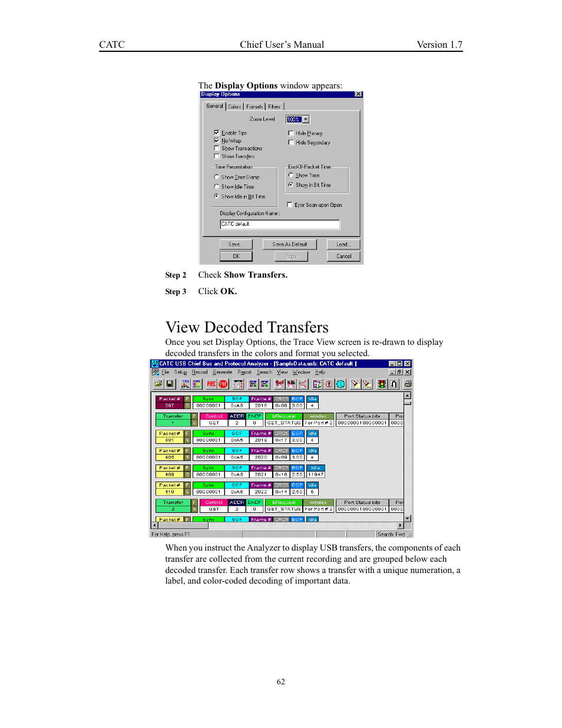Open the Zoom Level dropdown arrow
This screenshot has height=728, width=562.
306,119
